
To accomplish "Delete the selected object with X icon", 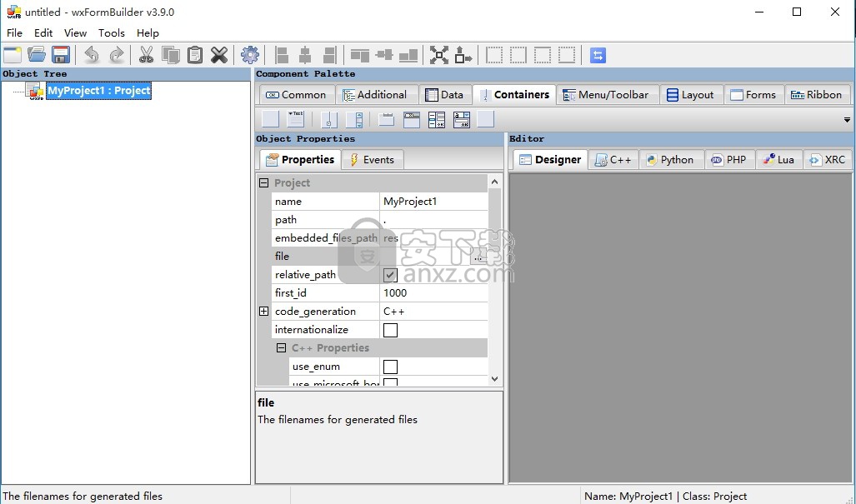I will (219, 55).
